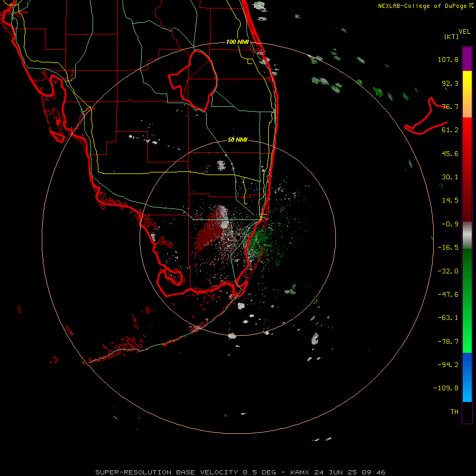Click the -32.0 velocity scale value
This screenshot has height=476, width=476.
[x=448, y=271]
